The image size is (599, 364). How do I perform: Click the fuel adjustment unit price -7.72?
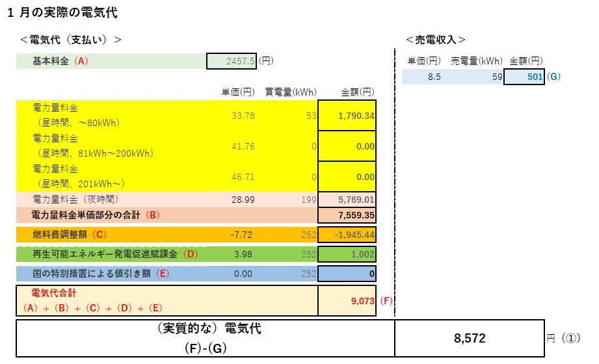[237, 234]
